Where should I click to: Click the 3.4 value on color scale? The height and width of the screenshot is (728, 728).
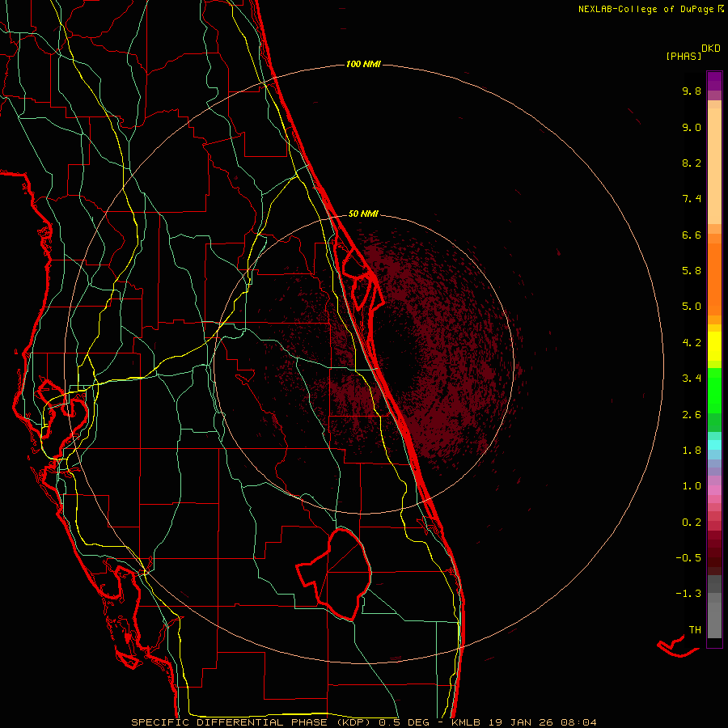click(692, 379)
